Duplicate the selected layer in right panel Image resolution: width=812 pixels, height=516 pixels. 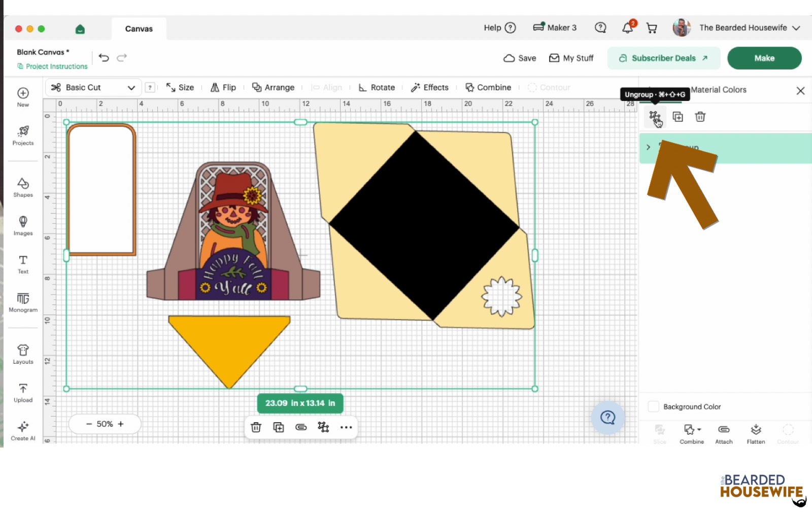click(x=678, y=117)
